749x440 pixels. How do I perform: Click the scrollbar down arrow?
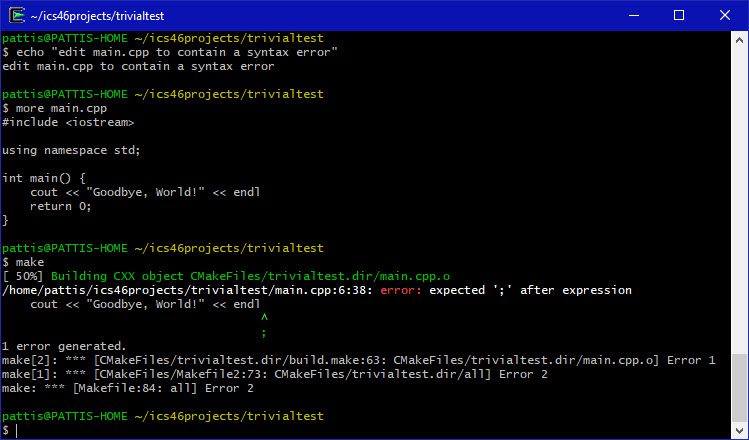740,431
